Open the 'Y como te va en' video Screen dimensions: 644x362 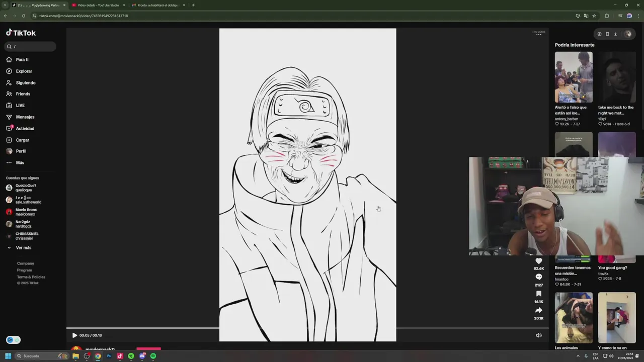pyautogui.click(x=617, y=318)
